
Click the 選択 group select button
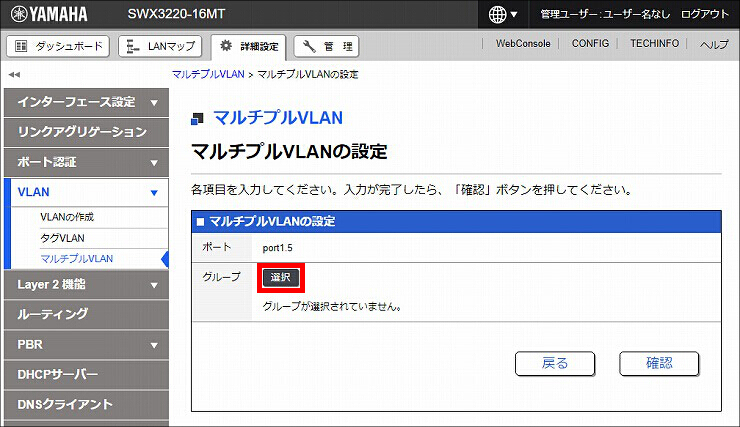(280, 277)
